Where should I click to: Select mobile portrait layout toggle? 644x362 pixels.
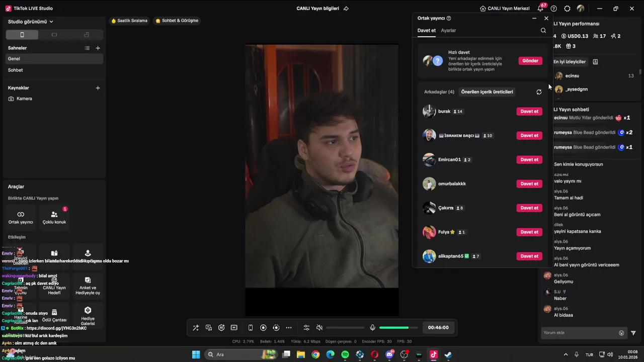[x=22, y=35]
